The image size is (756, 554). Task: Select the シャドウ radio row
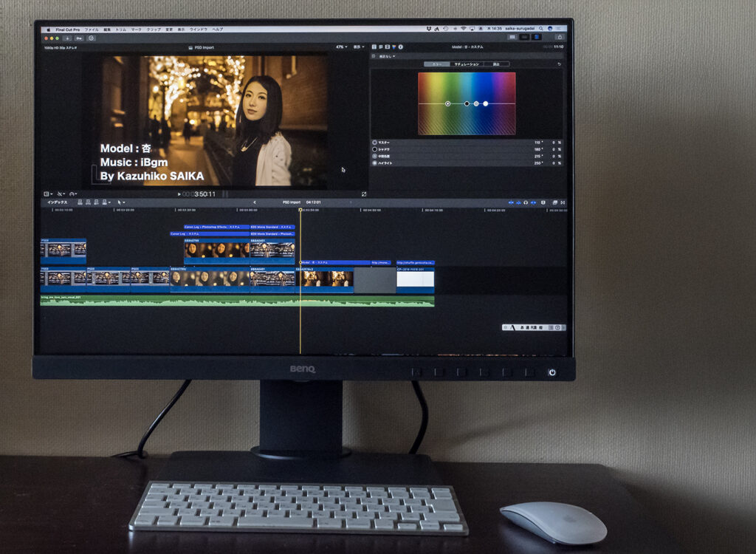467,150
